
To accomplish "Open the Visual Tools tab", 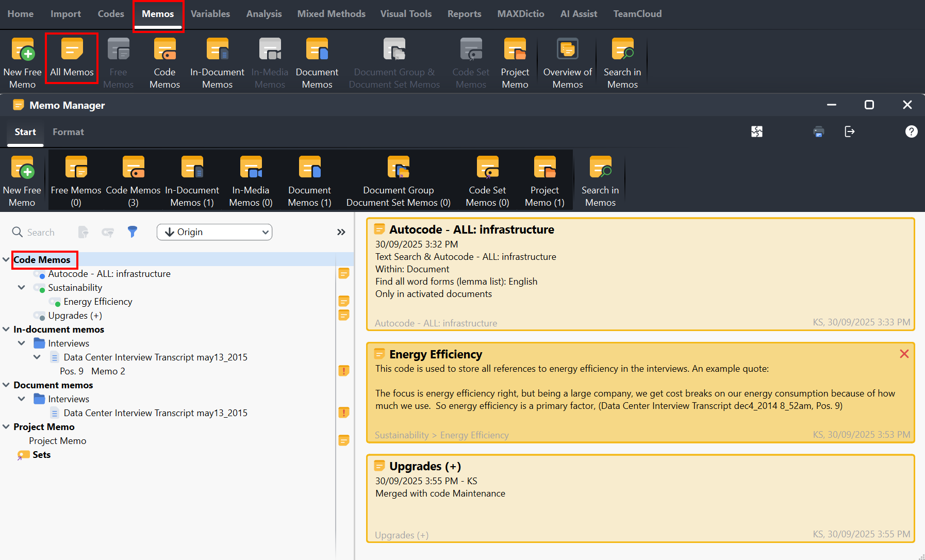I will pyautogui.click(x=406, y=14).
